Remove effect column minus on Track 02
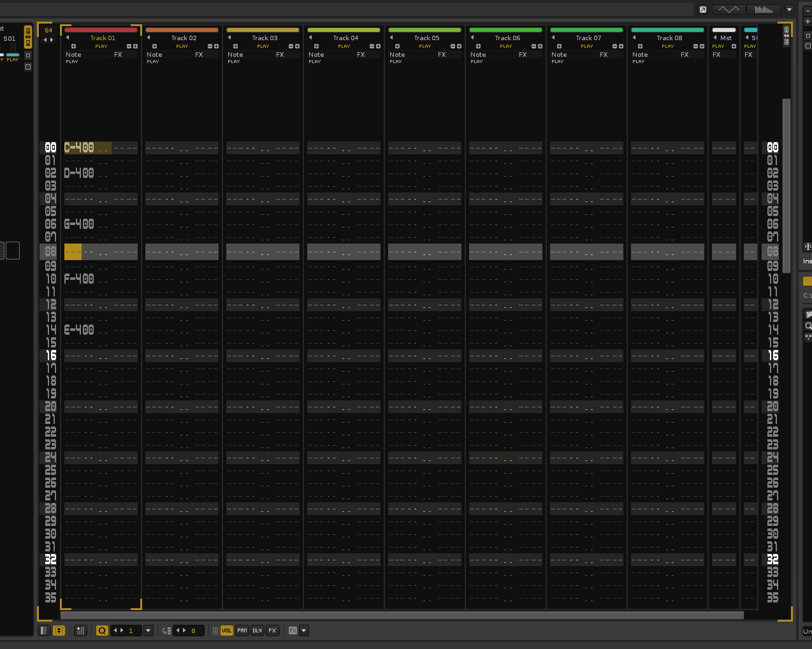The height and width of the screenshot is (649, 812). click(210, 46)
